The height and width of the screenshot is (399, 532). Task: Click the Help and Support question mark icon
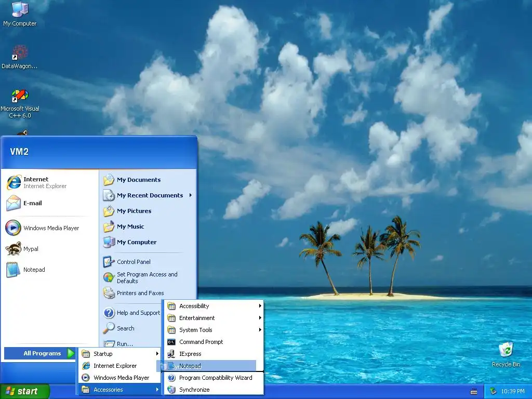point(109,313)
